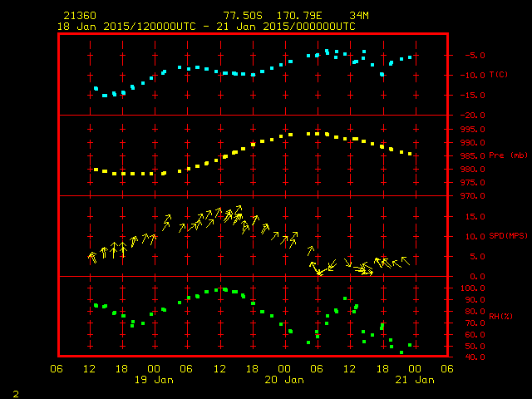Click the 40.0 humidity axis label
The height and width of the screenshot is (399, 532).
(475, 357)
